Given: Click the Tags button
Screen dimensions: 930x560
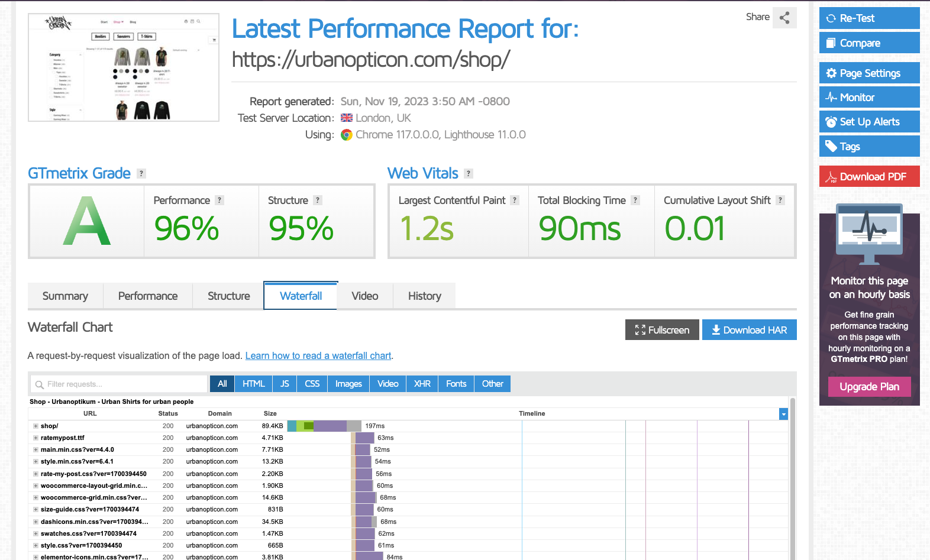Looking at the screenshot, I should click(x=869, y=146).
